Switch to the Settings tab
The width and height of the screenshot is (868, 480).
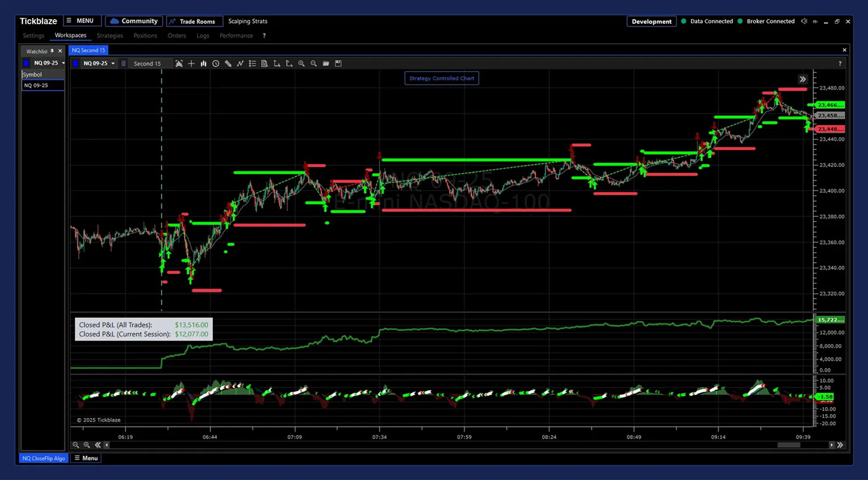coord(33,36)
